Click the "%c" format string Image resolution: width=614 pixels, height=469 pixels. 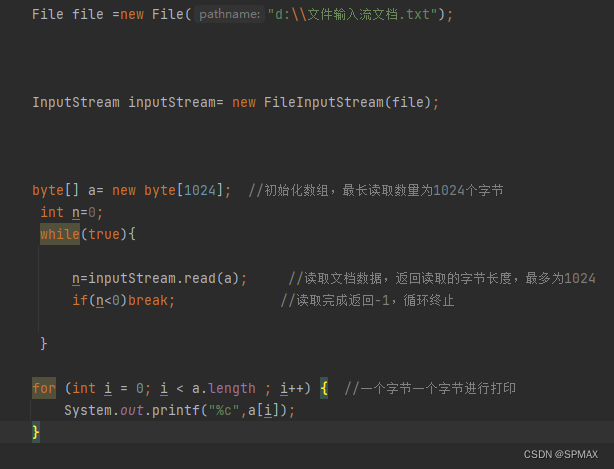(224, 410)
